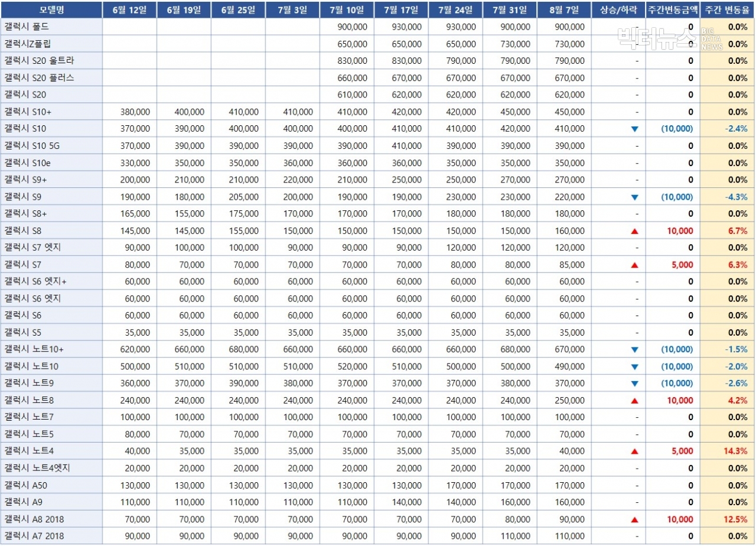Select the 7월 24일 column header
This screenshot has width=756, height=546.
pos(455,9)
